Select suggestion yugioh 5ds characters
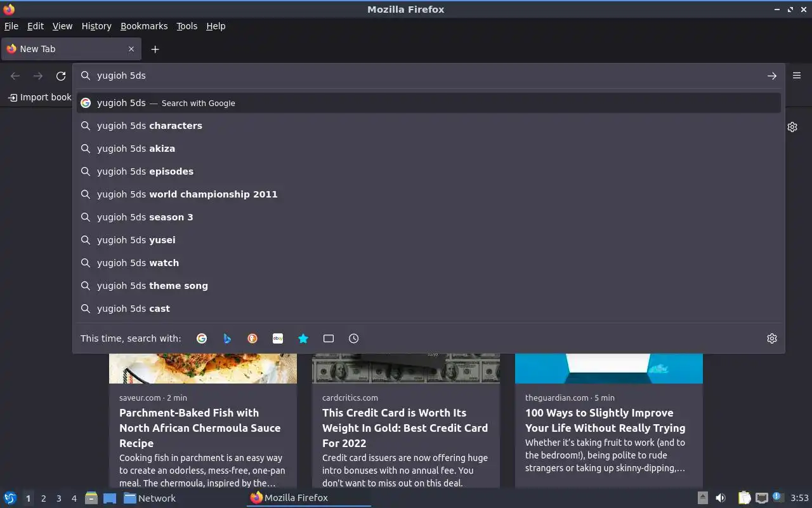The height and width of the screenshot is (508, 812). [428, 126]
